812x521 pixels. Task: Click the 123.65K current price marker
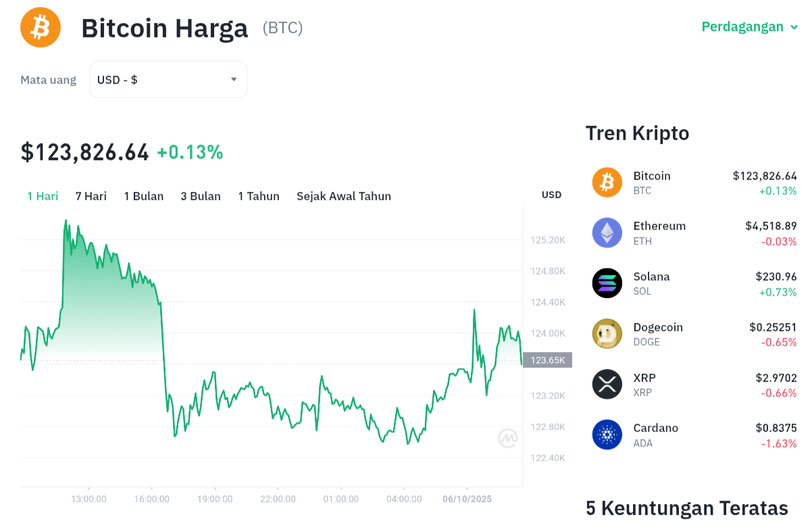coord(547,360)
